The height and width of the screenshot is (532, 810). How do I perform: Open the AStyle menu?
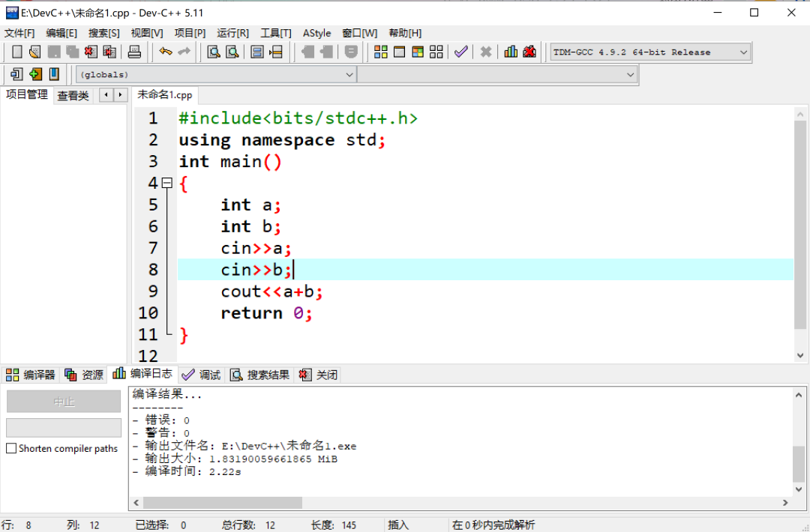(x=316, y=33)
